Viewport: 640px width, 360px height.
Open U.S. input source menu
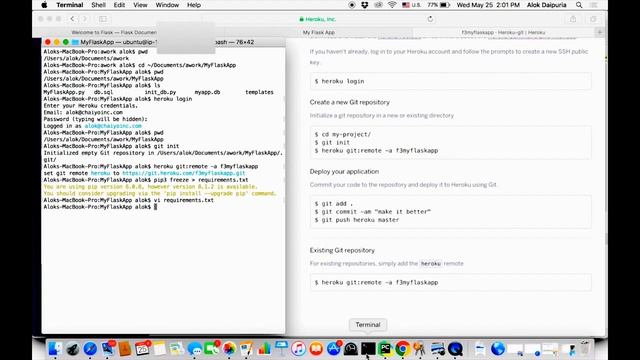pyautogui.click(x=411, y=5)
